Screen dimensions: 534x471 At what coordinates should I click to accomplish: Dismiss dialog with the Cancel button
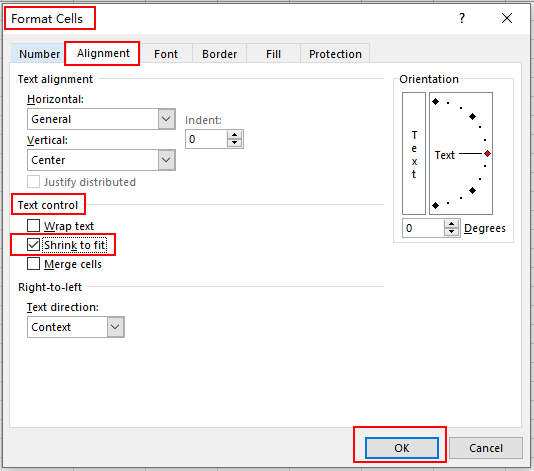pyautogui.click(x=486, y=448)
